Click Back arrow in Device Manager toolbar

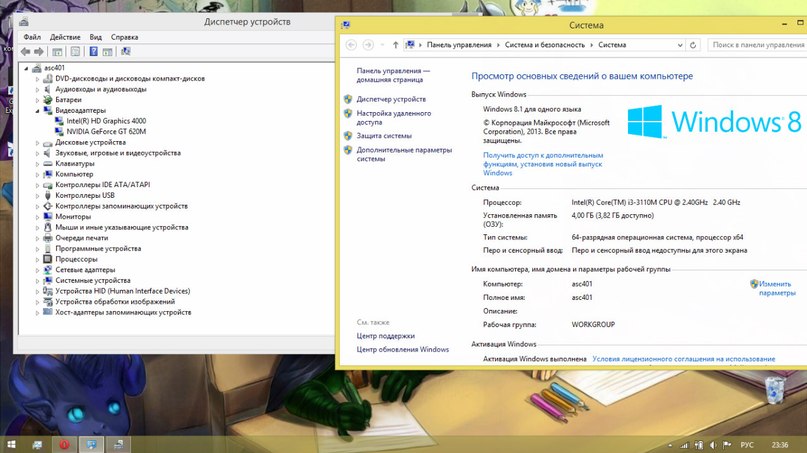click(25, 51)
